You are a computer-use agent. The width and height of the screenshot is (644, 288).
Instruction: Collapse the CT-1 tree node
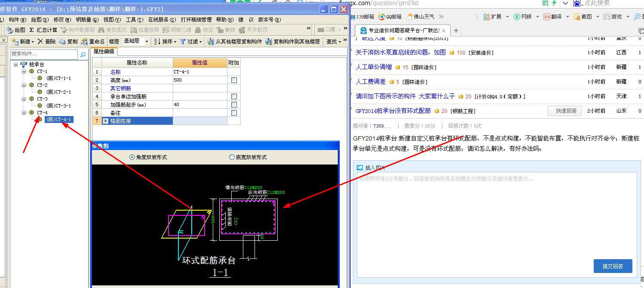click(25, 71)
